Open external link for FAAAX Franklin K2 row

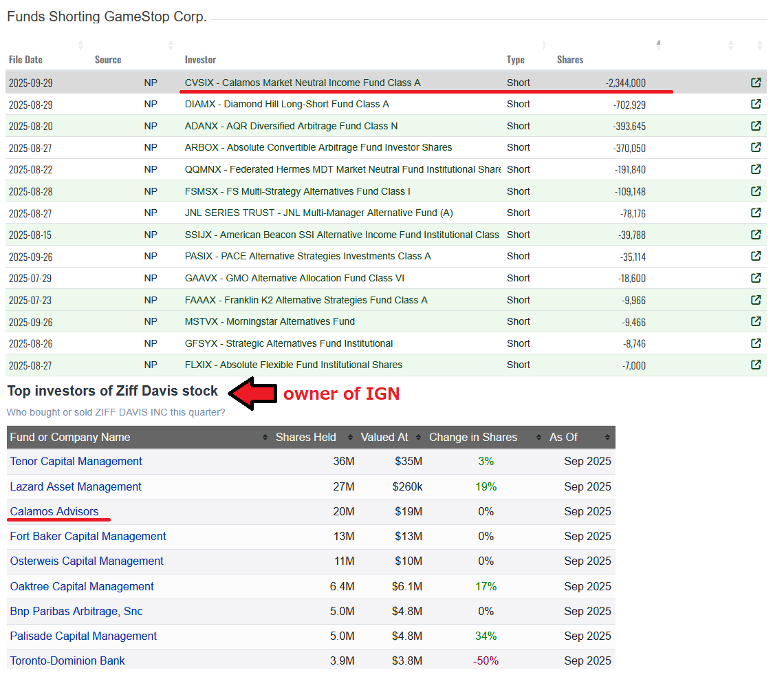tap(756, 300)
